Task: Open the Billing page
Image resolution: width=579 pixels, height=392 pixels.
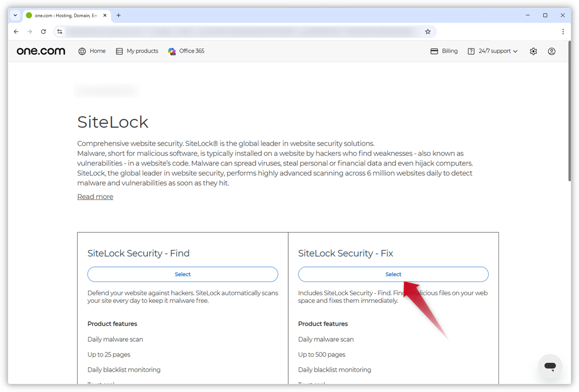Action: point(444,51)
